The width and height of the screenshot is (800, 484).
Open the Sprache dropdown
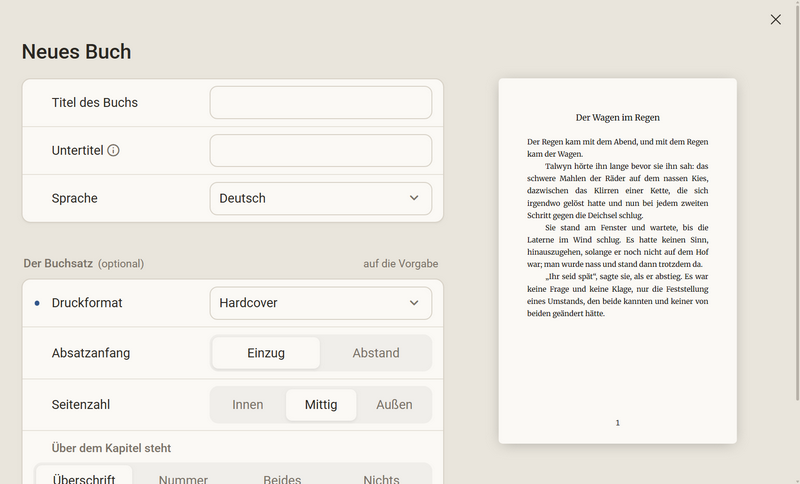321,198
